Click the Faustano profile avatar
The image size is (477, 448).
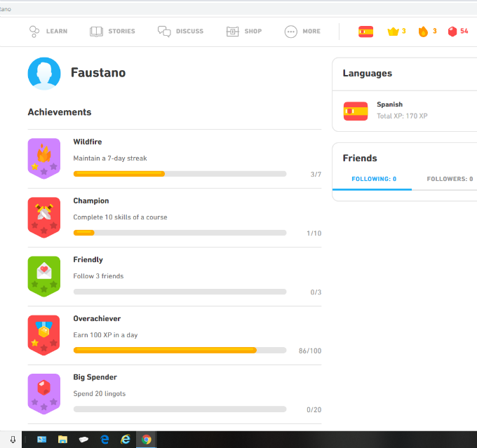[44, 74]
